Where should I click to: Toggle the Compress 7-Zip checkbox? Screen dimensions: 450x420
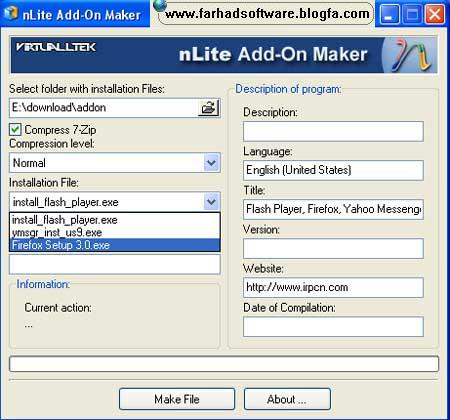pyautogui.click(x=15, y=130)
